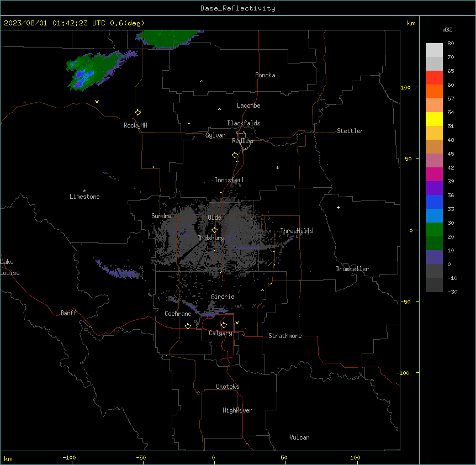Click the yellow V marker northwest of RockyMH
Screen dimensions: 476x465
coord(97,102)
